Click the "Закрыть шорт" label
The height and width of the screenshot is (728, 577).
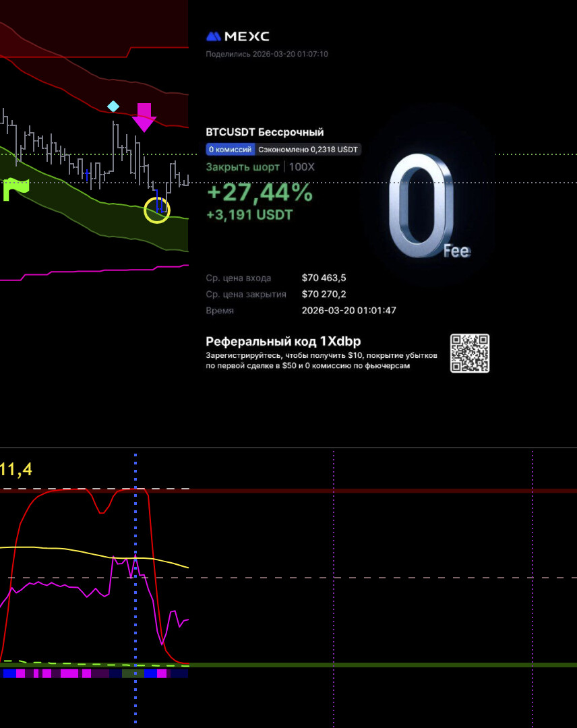(243, 167)
